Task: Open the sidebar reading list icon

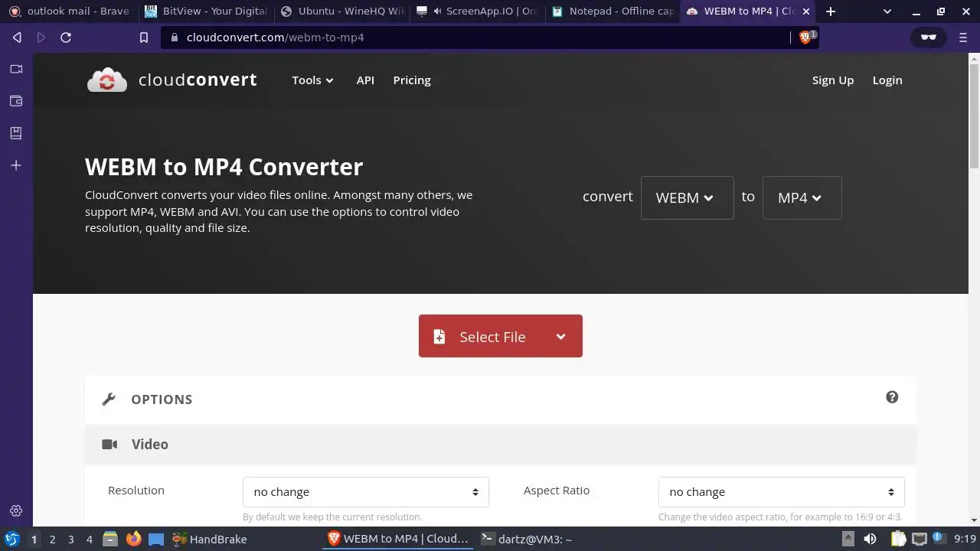Action: [16, 132]
